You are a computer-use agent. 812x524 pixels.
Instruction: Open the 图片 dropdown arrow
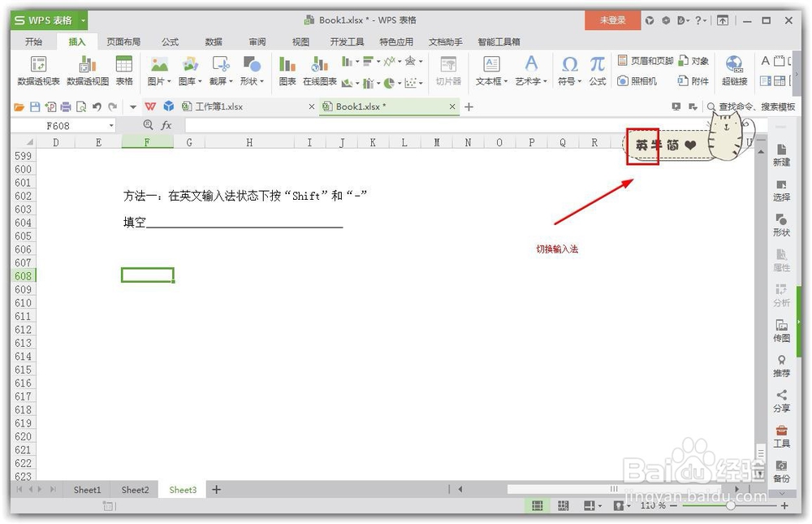click(x=170, y=80)
